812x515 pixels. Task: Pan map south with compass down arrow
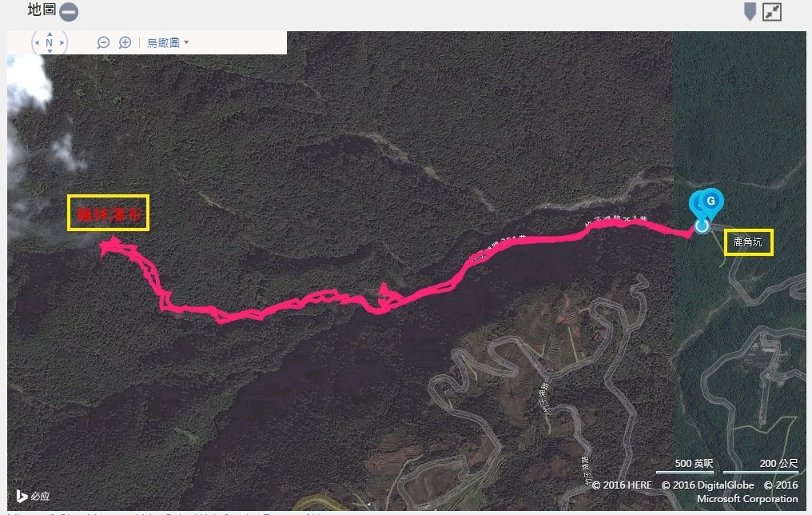50,50
